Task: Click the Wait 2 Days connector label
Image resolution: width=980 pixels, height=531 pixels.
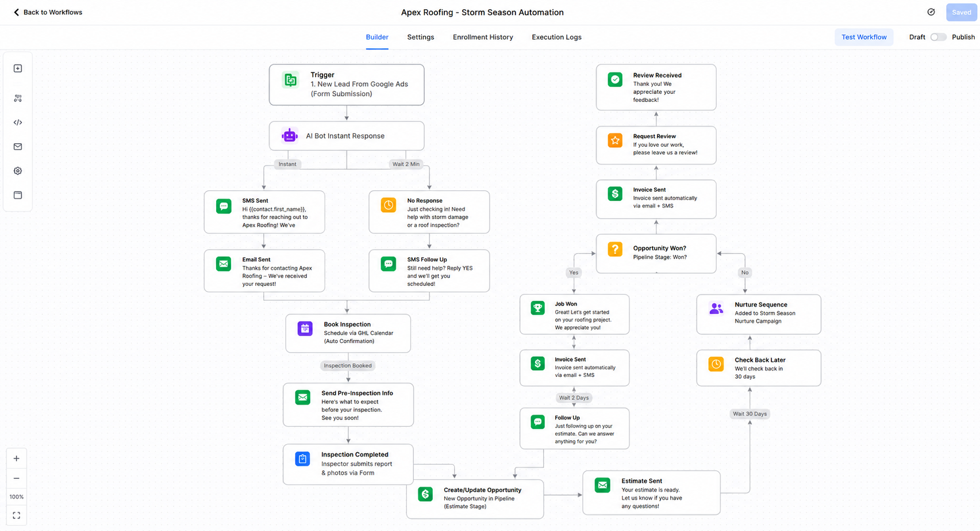Action: click(x=574, y=398)
